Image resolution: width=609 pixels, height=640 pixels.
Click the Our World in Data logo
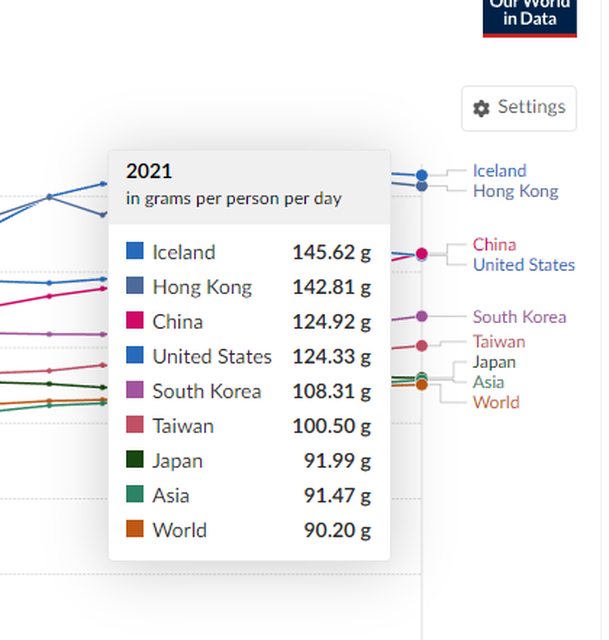click(x=529, y=18)
